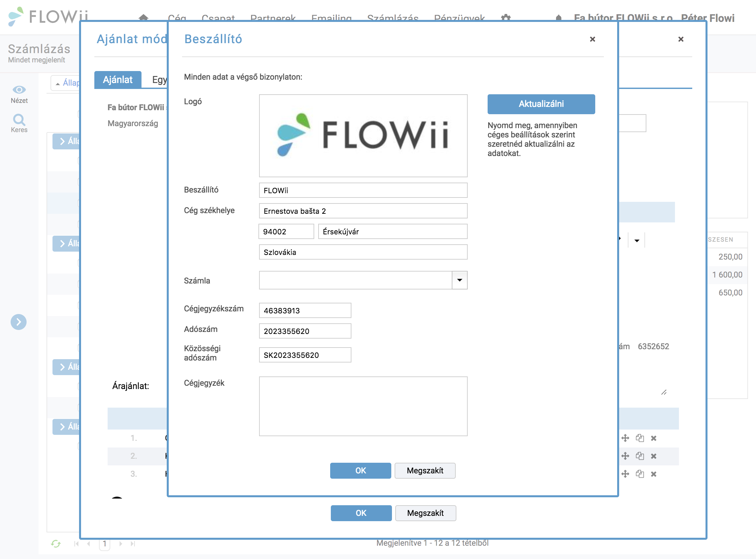Open the Partnerek menu
Image resolution: width=756 pixels, height=559 pixels.
(273, 18)
